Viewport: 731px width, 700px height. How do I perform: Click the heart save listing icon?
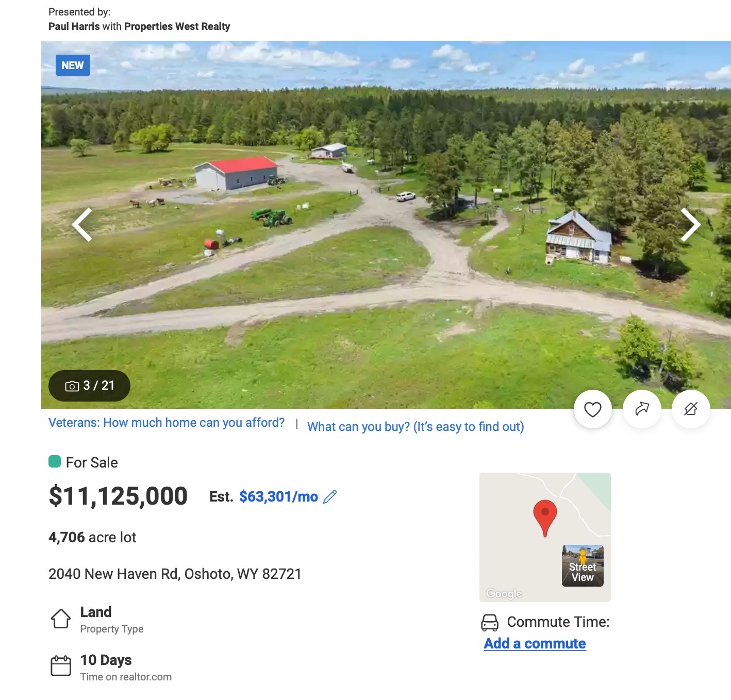tap(592, 409)
